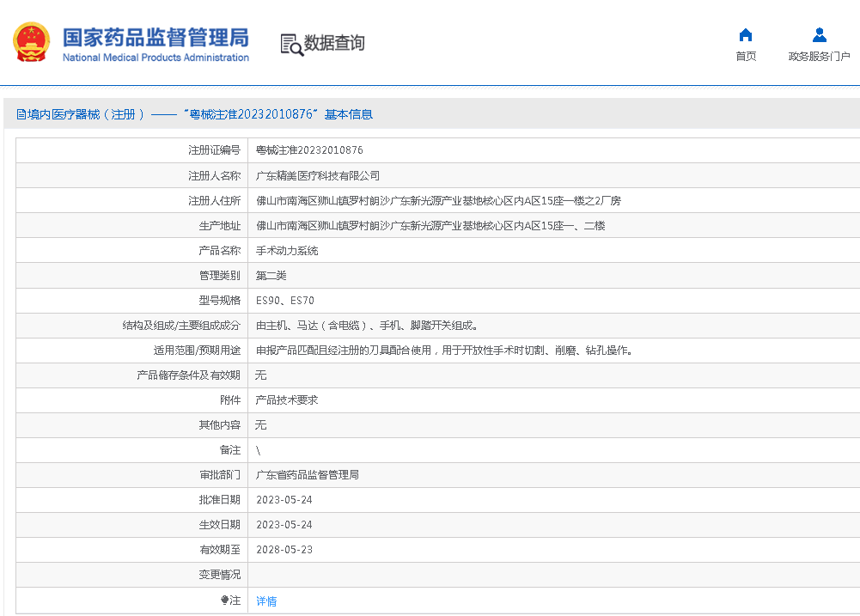Image resolution: width=860 pixels, height=616 pixels.
Task: Open the 首页 text link
Action: (x=746, y=57)
